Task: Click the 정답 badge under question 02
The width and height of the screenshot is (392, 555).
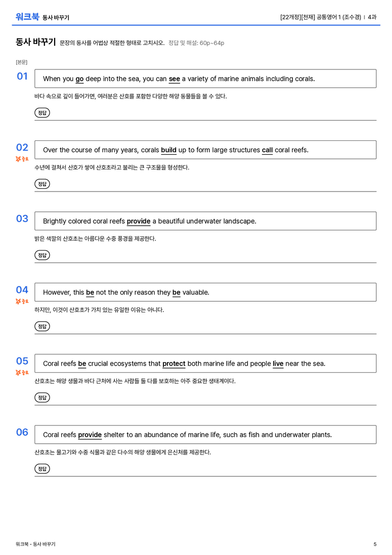Action: tap(42, 184)
